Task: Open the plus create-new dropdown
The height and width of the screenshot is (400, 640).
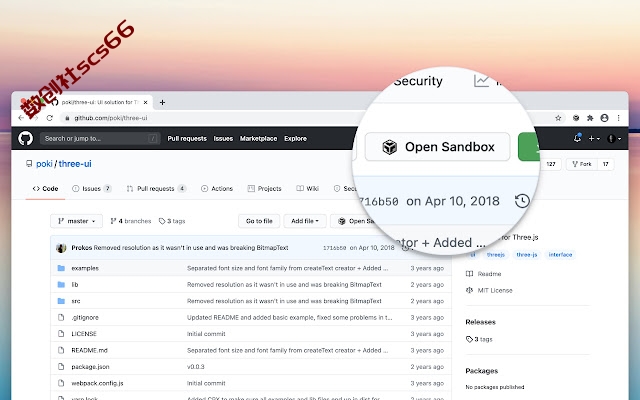Action: [x=594, y=138]
